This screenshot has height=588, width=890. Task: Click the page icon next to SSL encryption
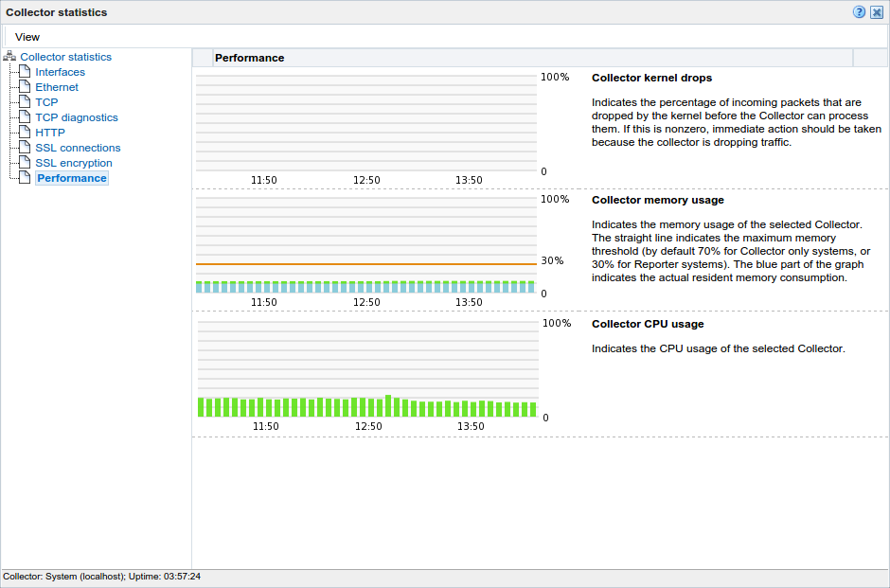(25, 162)
